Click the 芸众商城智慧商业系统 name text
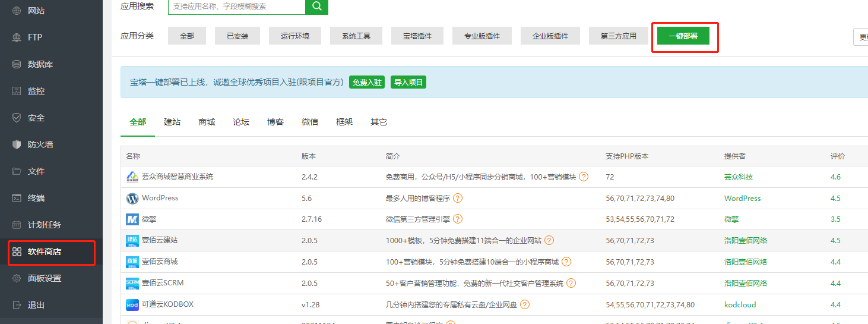The image size is (868, 324). (178, 177)
